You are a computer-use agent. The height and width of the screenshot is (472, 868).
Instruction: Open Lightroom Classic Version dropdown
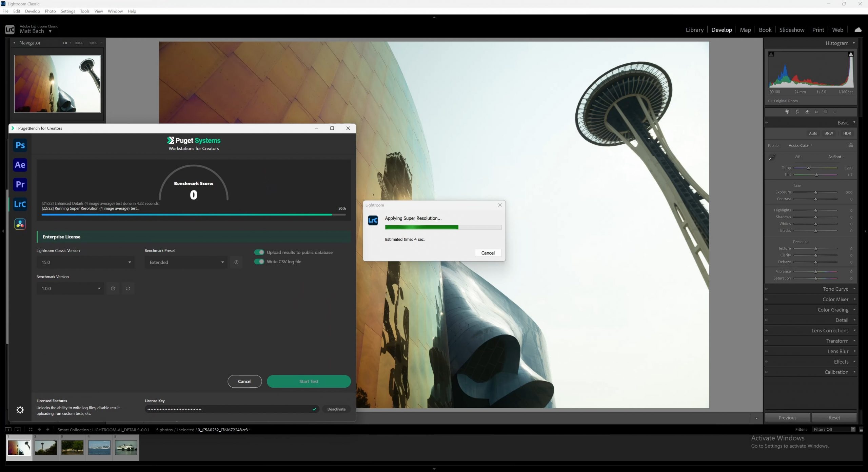[85, 262]
